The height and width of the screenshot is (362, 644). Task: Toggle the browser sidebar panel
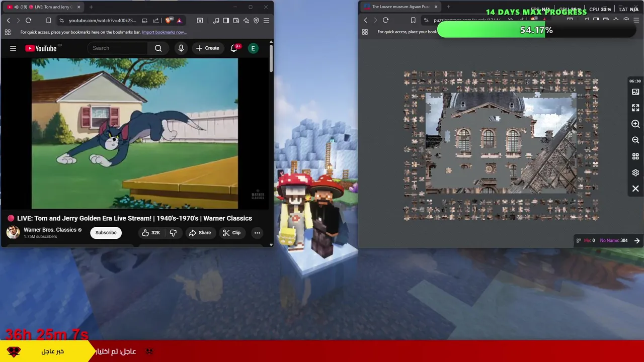point(226,20)
